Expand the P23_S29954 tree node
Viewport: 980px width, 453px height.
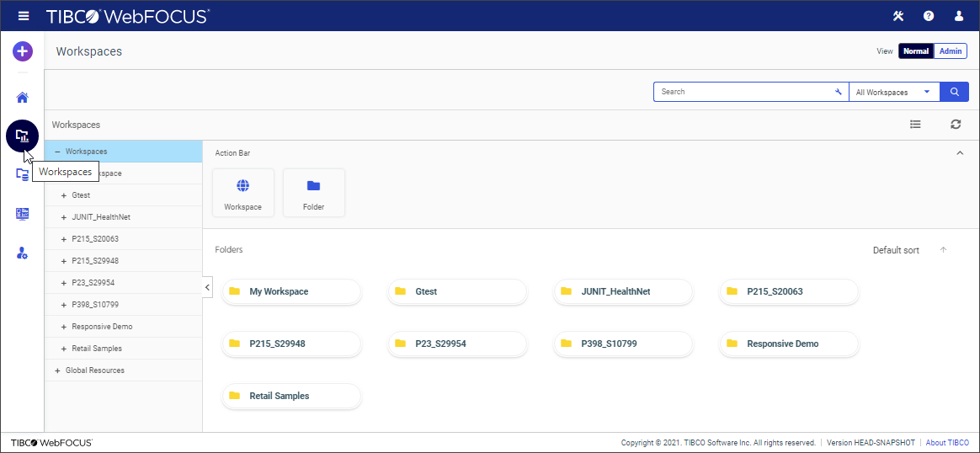(64, 283)
